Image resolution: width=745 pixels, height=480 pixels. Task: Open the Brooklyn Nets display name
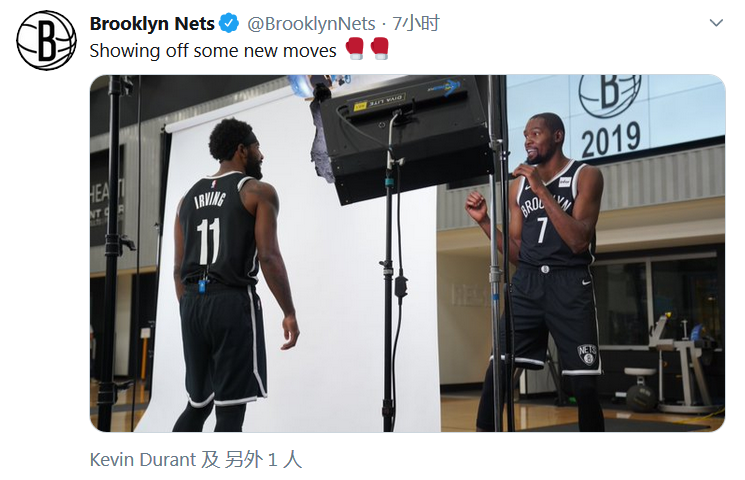(152, 23)
